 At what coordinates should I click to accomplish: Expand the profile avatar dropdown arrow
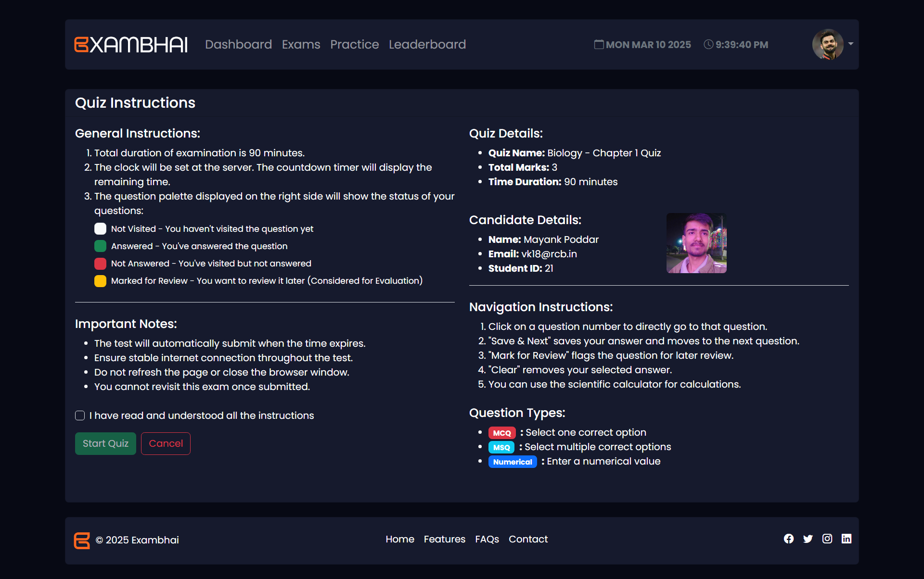click(850, 44)
